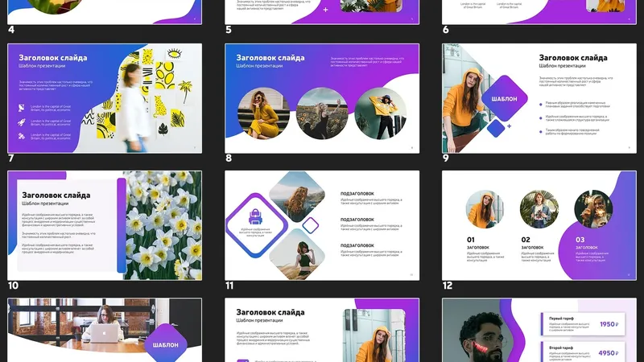Select the slide 8 thumbnail with three circles

click(x=322, y=98)
